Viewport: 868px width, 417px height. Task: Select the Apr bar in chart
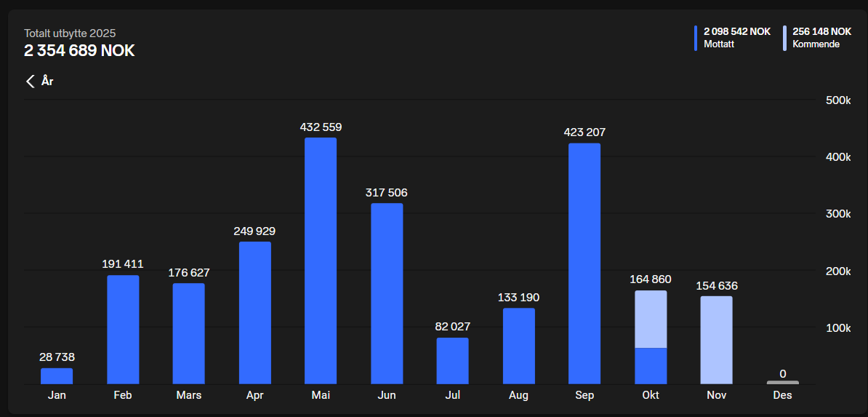pos(255,313)
